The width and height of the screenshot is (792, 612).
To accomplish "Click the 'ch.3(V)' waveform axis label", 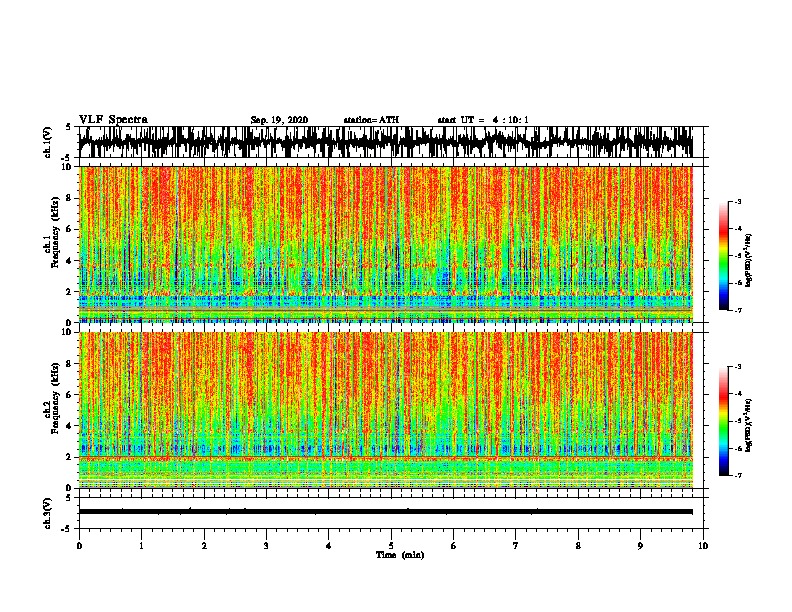I will 48,513.
